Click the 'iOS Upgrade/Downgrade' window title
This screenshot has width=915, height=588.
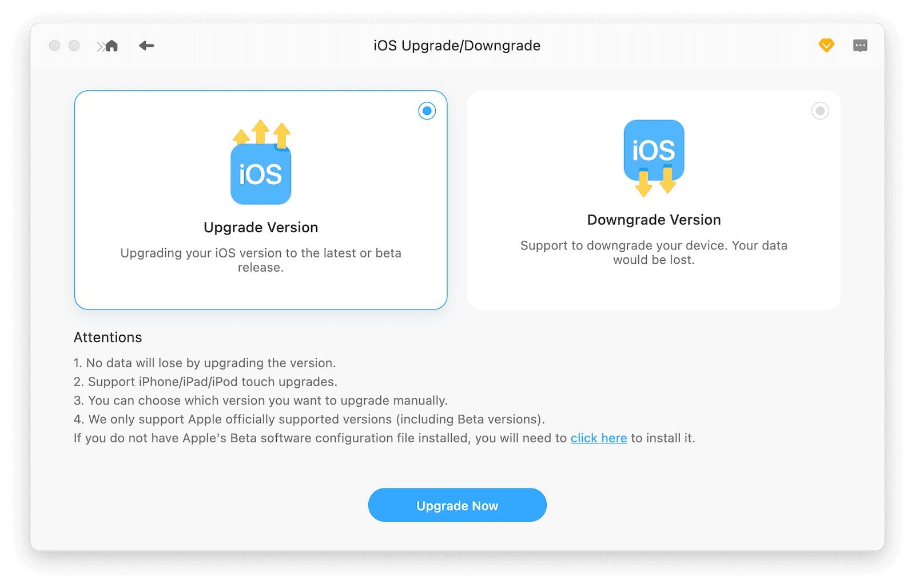[x=457, y=46]
